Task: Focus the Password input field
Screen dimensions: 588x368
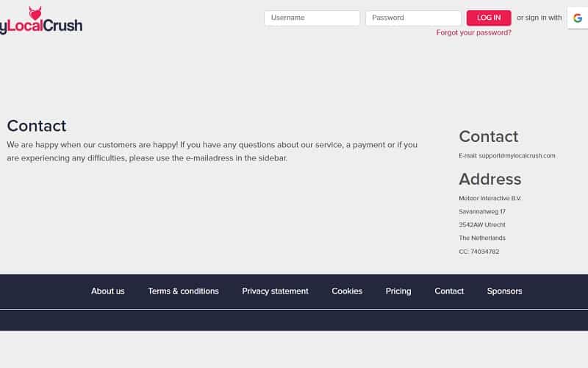Action: [x=413, y=18]
